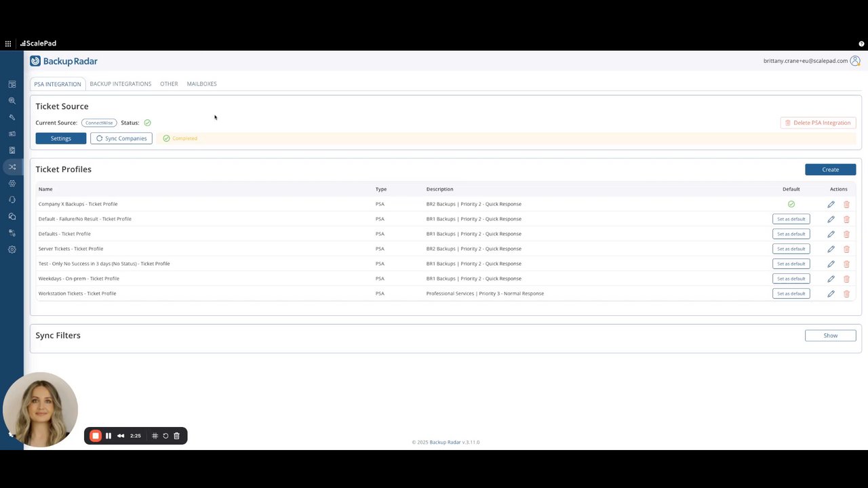Edit Defaults - Ticket Profile with pencil
Screen dimensions: 868x488
pos(831,234)
